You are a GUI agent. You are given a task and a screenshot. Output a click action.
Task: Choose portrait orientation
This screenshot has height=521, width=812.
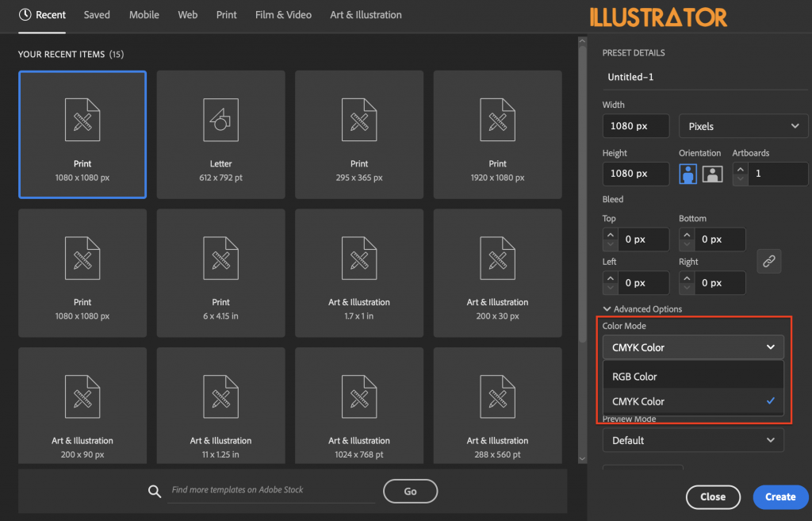tap(688, 174)
